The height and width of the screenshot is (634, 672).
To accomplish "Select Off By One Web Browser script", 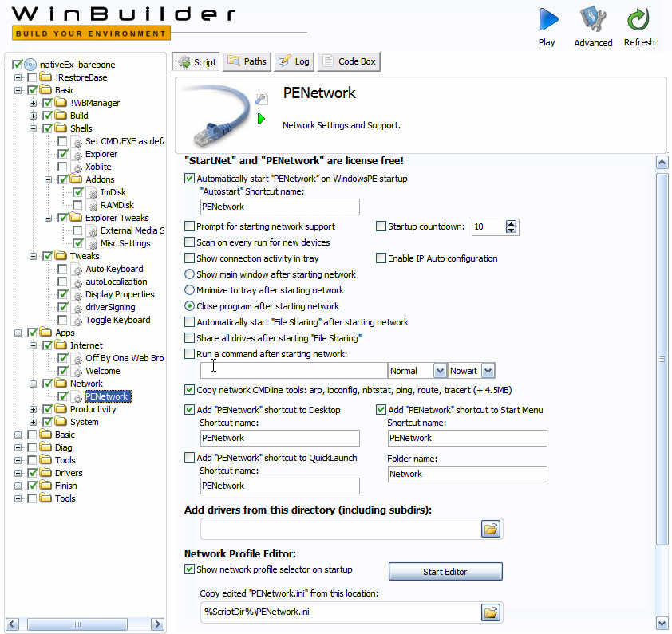I will 125,358.
